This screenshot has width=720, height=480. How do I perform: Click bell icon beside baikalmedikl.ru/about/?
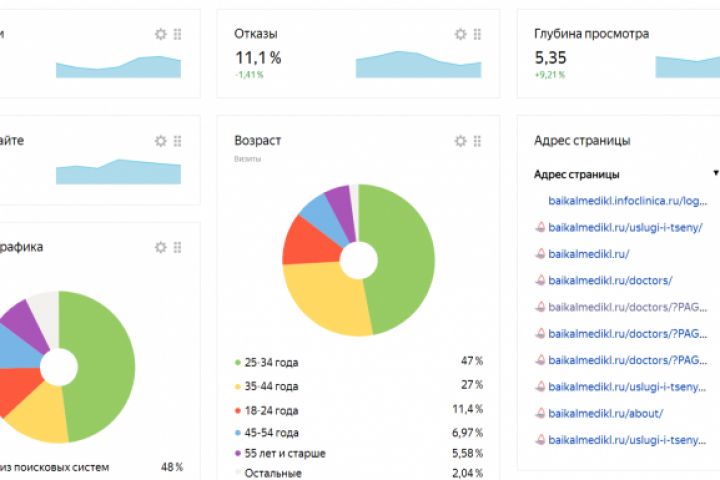click(540, 413)
